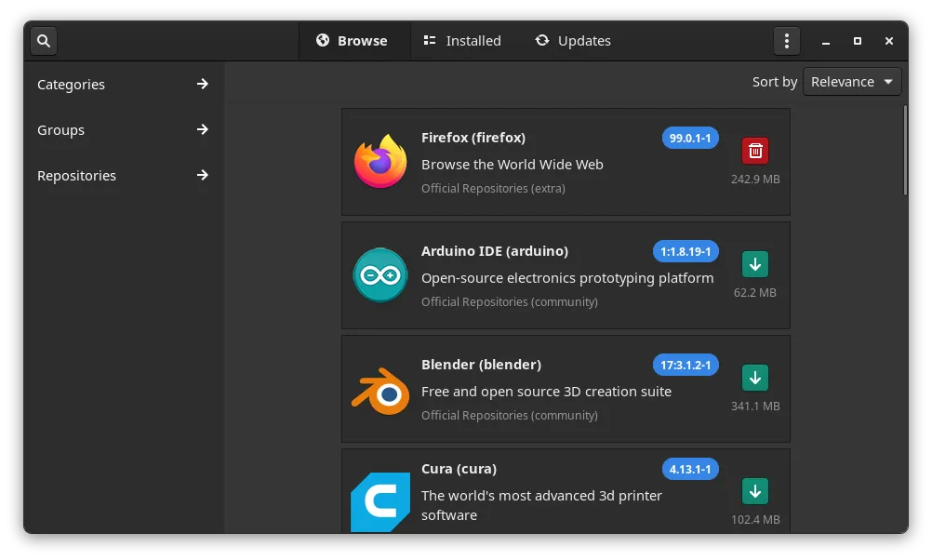Image resolution: width=932 pixels, height=560 pixels.
Task: Install Blender with the green download button
Action: 755,378
